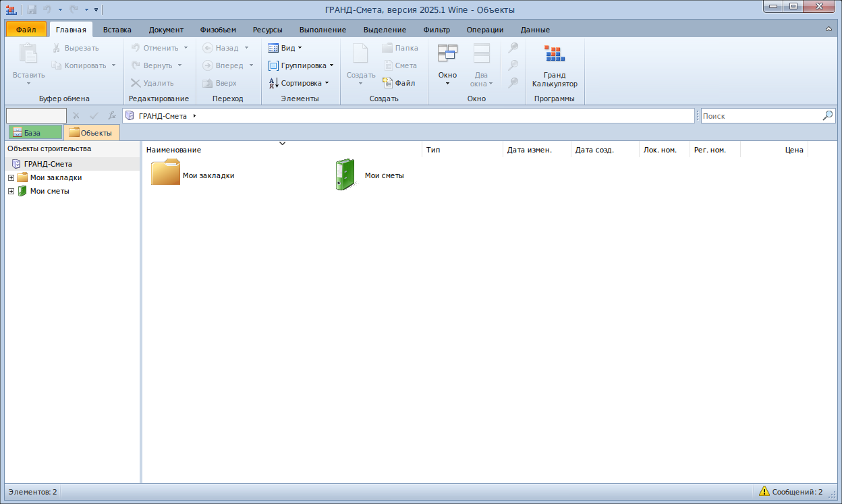Click the application icon in the title bar

(10, 9)
